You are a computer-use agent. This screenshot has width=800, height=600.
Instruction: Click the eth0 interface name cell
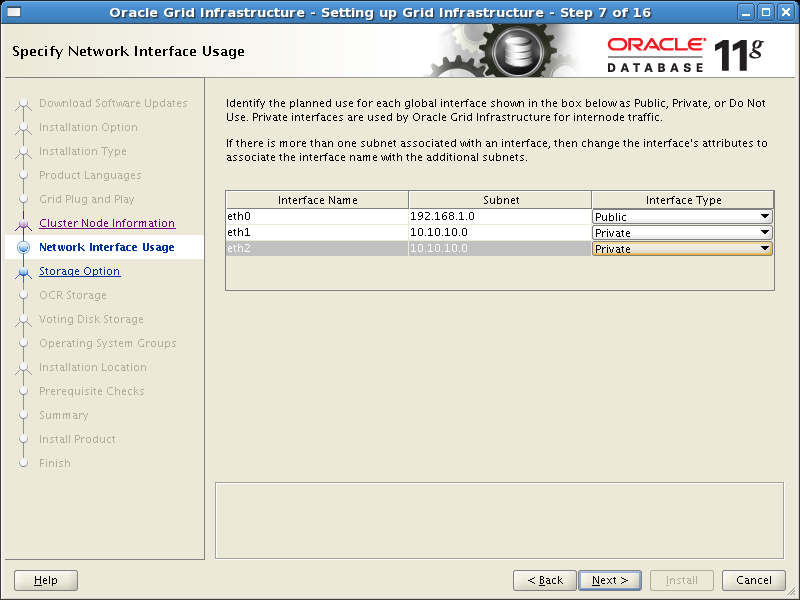[x=317, y=216]
